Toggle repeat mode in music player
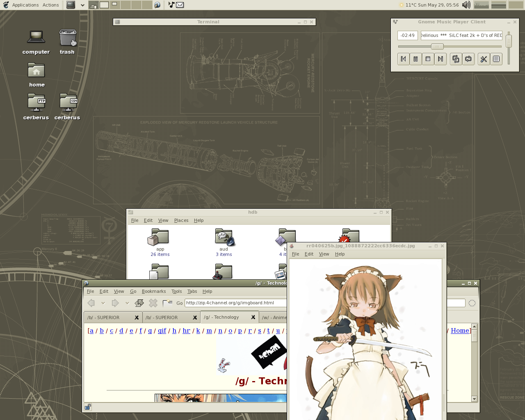This screenshot has height=420, width=525. [468, 59]
